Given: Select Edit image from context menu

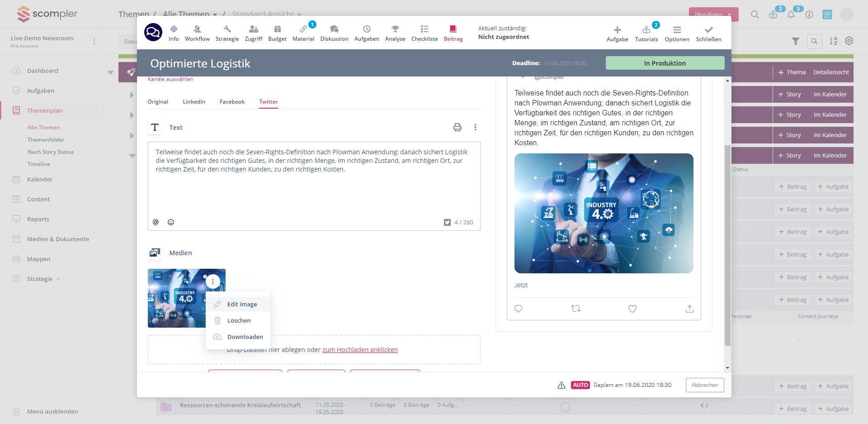Looking at the screenshot, I should 242,304.
